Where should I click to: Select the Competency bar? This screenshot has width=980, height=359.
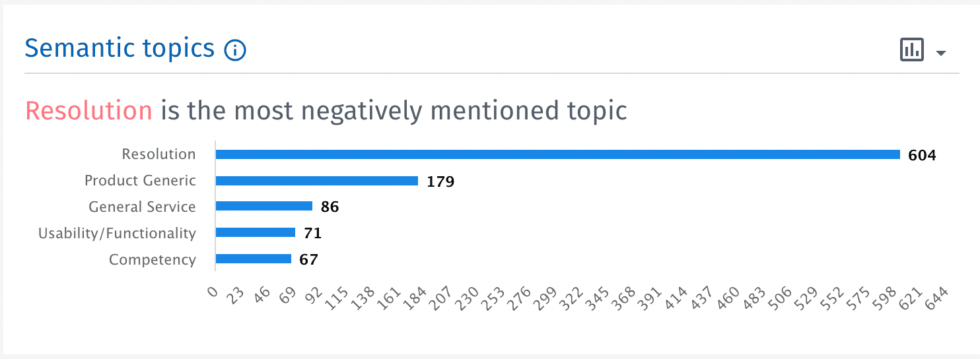tap(254, 259)
